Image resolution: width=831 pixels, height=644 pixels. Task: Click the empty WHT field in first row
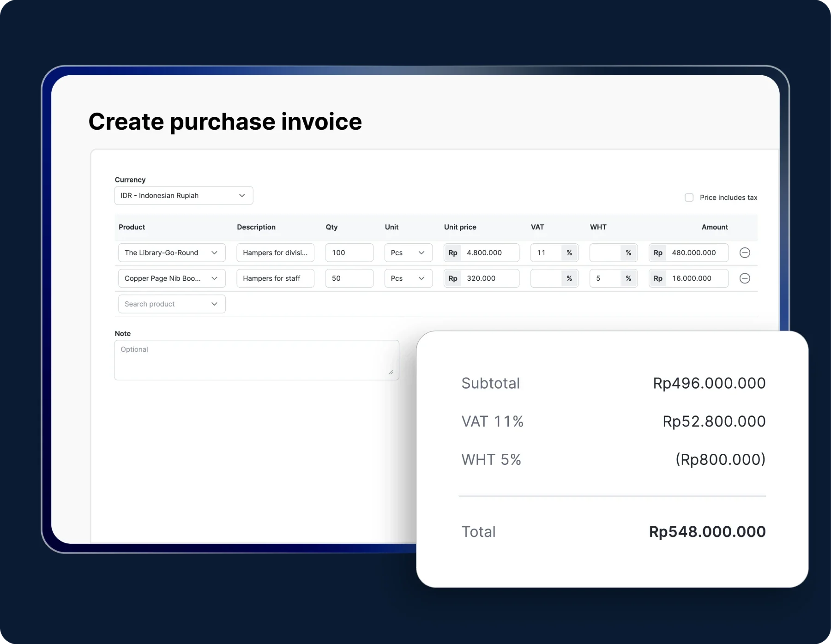(605, 253)
